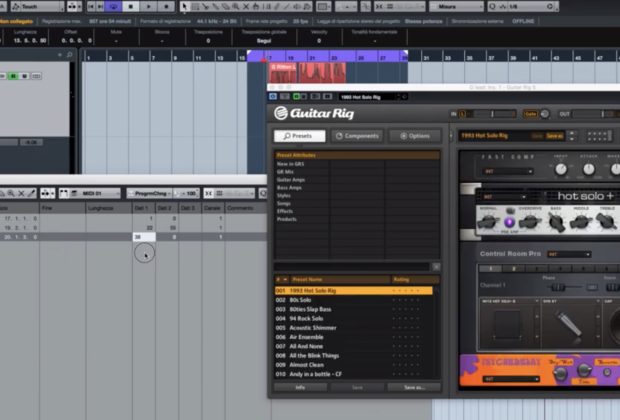Screen dimensions: 620x420
Task: Select the Zoom magnifier tool in top toolbar
Action: 236,6
